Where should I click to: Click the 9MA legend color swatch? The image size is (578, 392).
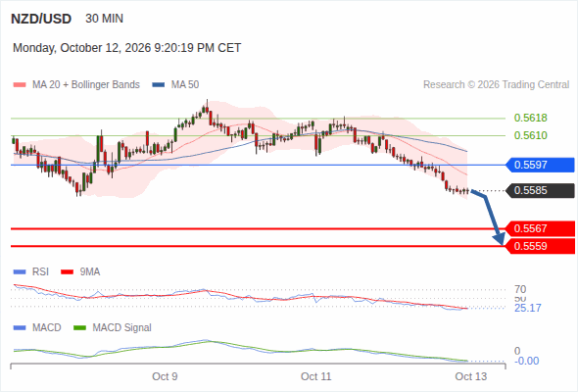tap(67, 272)
